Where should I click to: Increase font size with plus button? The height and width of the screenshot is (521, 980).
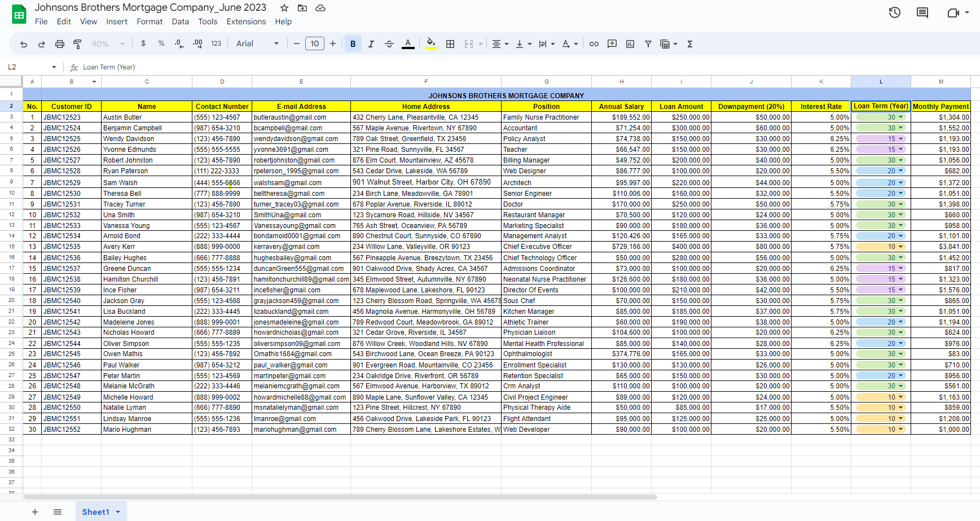pos(333,44)
